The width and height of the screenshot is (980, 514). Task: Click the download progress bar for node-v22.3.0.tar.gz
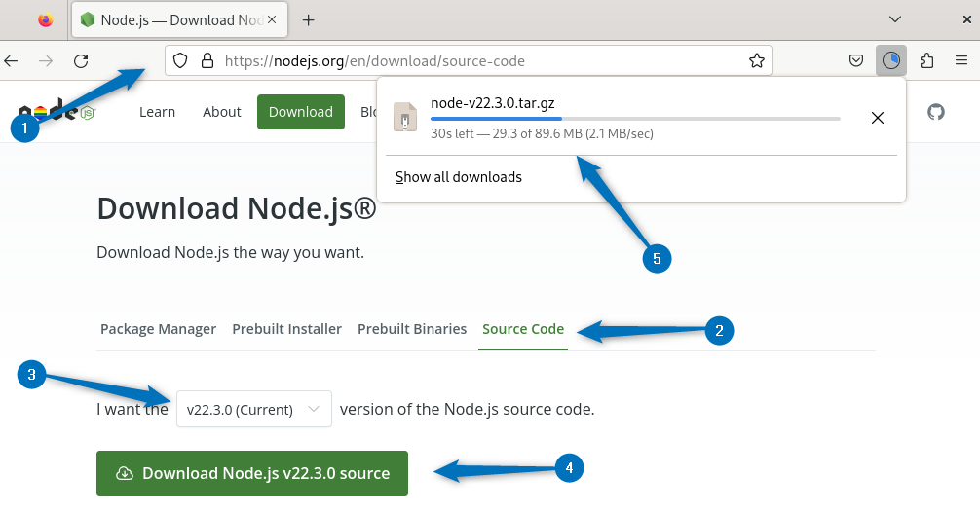(x=634, y=119)
